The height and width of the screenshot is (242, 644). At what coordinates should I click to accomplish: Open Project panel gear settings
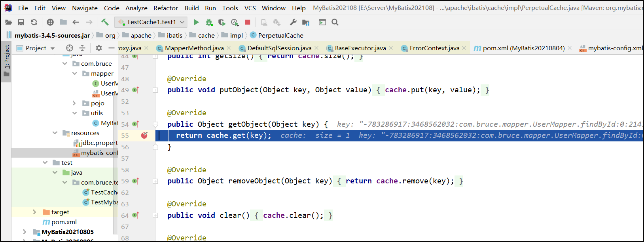(x=99, y=48)
